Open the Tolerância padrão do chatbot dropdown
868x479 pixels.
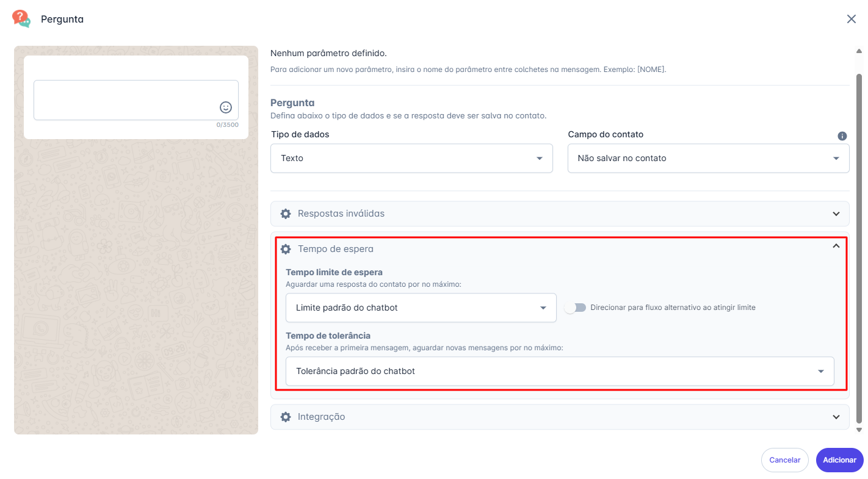(x=560, y=371)
